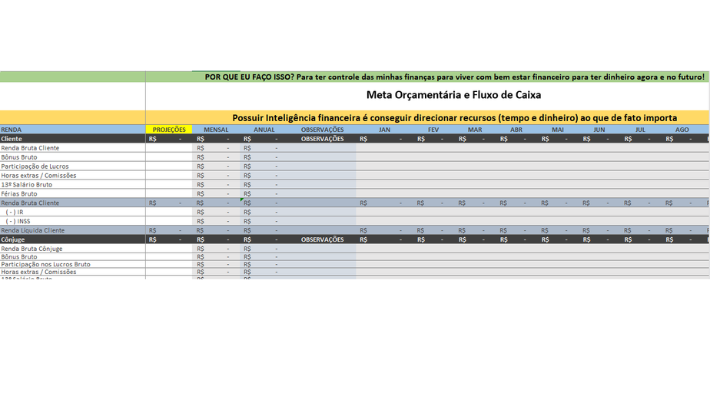Click the Participação de Lucros row label

(x=35, y=166)
